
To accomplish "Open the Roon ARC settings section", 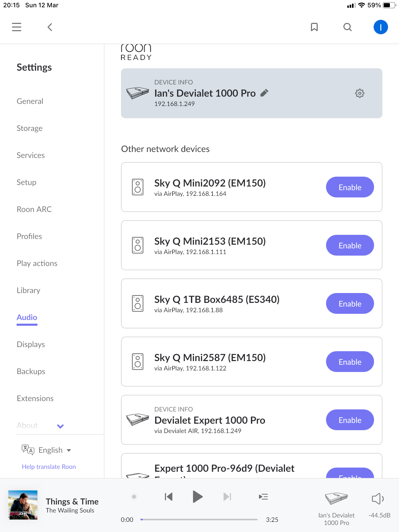I will [34, 209].
